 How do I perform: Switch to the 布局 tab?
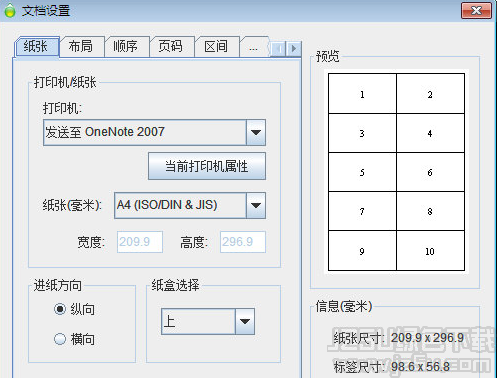point(81,46)
